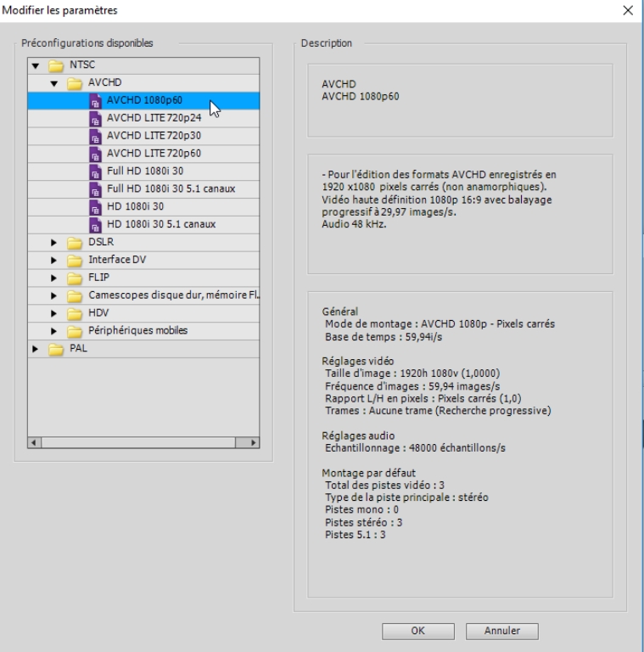This screenshot has height=652, width=644.
Task: Select the Full HD 1080i 30 label
Action: click(145, 171)
